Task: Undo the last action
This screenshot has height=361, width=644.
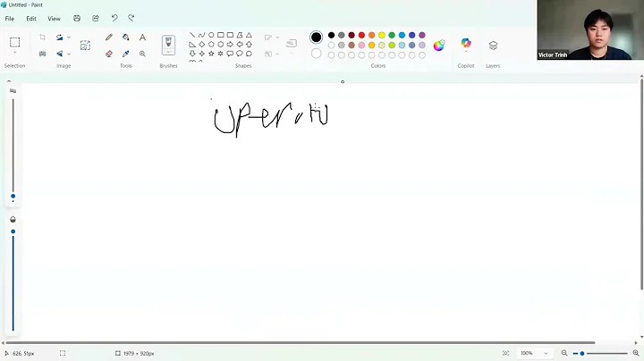Action: click(114, 18)
